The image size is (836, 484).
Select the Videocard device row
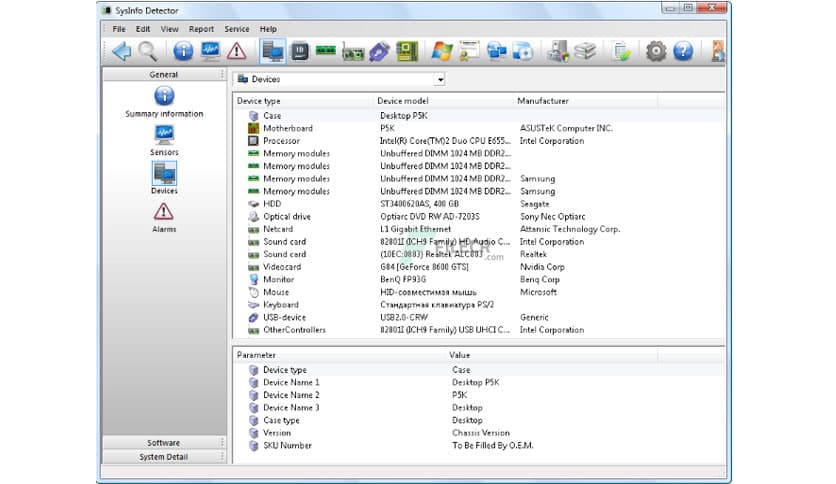pos(479,267)
